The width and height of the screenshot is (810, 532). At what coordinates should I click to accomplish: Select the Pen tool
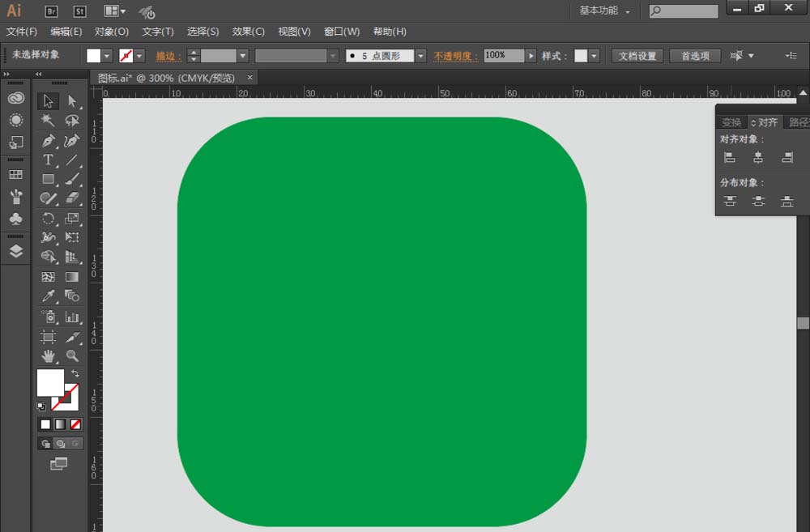pyautogui.click(x=49, y=140)
